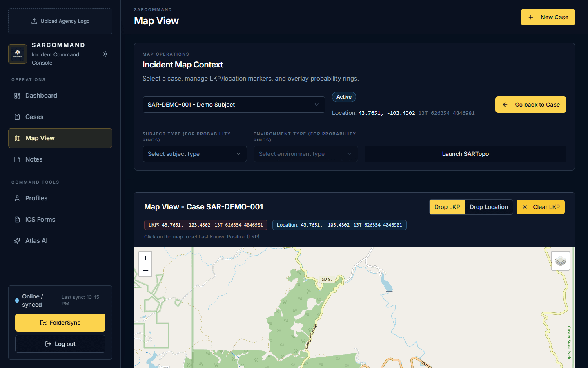Click the FolderSync button
This screenshot has width=588, height=368.
[x=60, y=323]
